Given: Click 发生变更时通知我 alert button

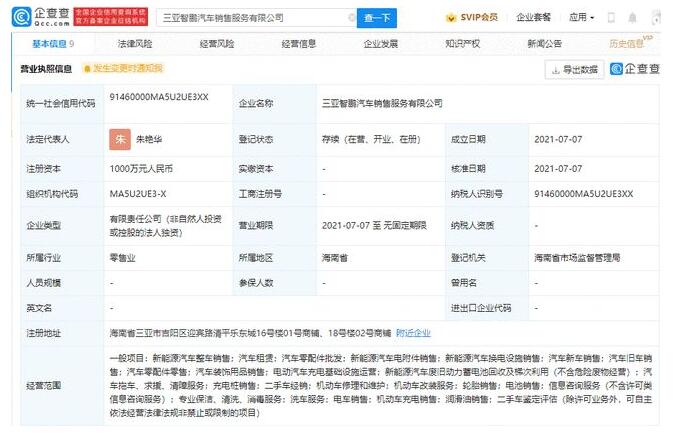Looking at the screenshot, I should tap(124, 68).
